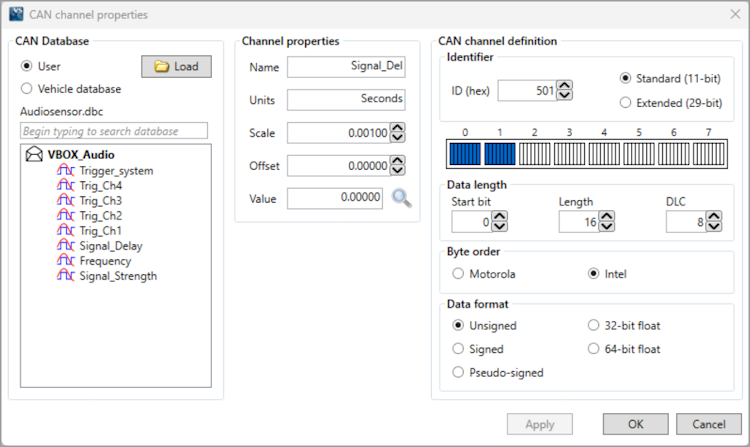The height and width of the screenshot is (447, 750).
Task: Select the VBOX_Audio message node
Action: pos(81,154)
